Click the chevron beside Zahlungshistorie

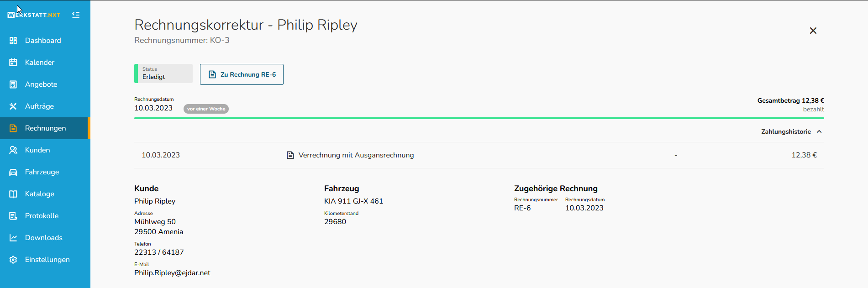[x=819, y=131]
